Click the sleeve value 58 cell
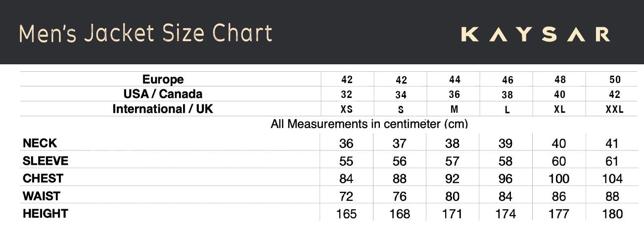Screen dimensions: 644x230 click(x=506, y=161)
